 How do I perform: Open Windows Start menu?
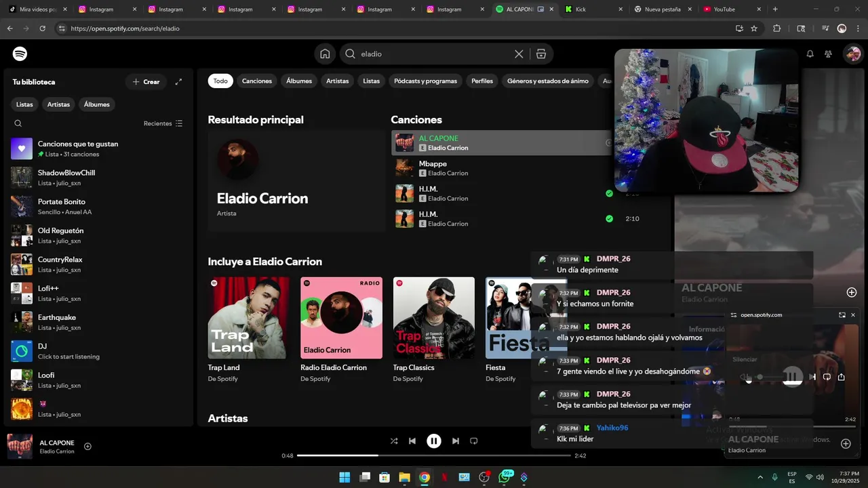344,477
